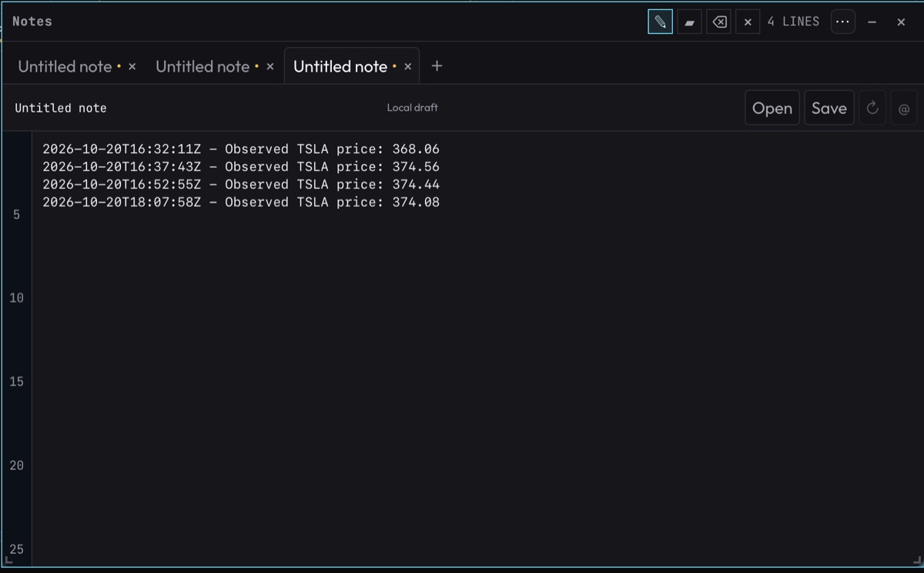Save the current note

pos(829,108)
